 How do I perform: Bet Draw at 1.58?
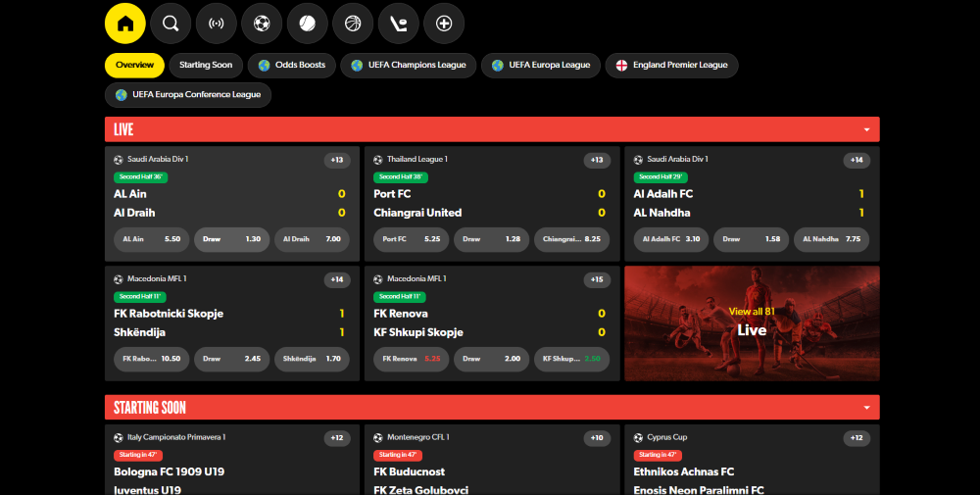point(752,239)
